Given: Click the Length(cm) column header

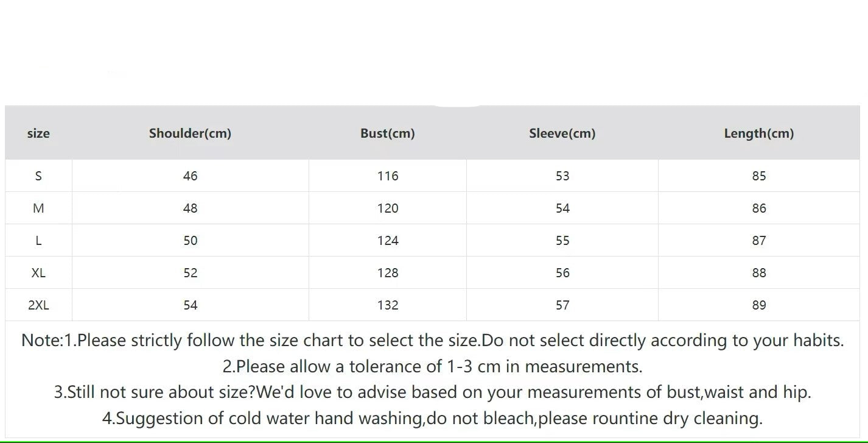Looking at the screenshot, I should [x=758, y=133].
